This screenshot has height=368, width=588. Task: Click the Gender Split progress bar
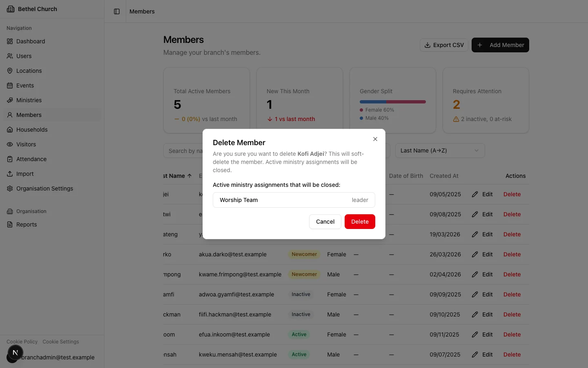click(393, 102)
